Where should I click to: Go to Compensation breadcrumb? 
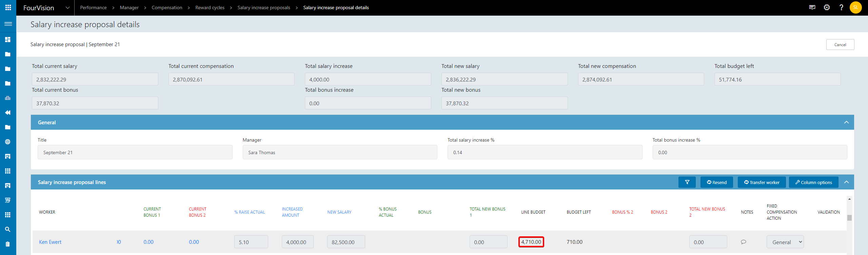tap(167, 7)
